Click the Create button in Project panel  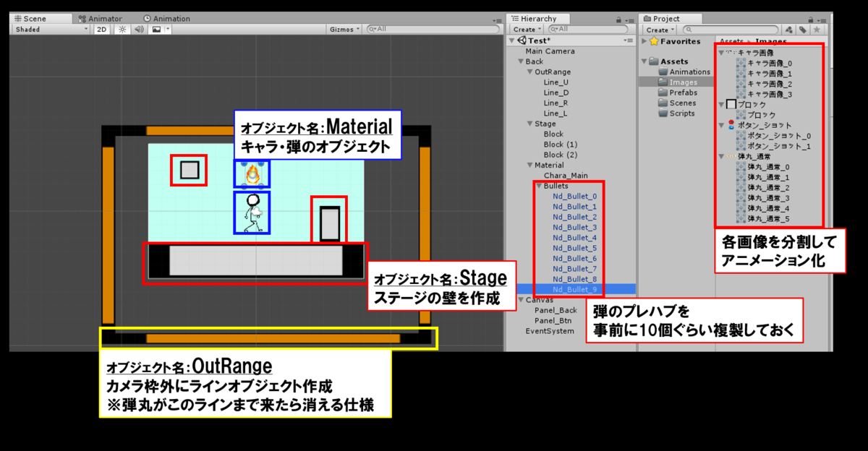point(658,30)
